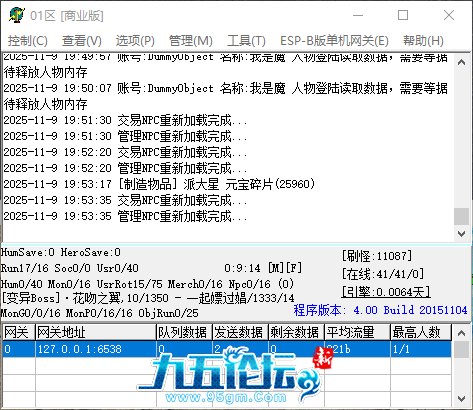
Task: Click the 剩余数据 column header
Action: pyautogui.click(x=296, y=332)
